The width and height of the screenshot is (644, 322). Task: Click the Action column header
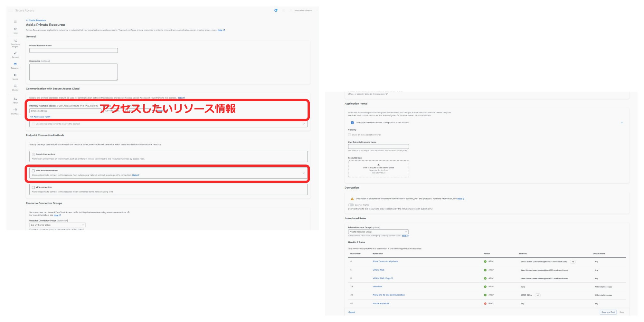[487, 254]
